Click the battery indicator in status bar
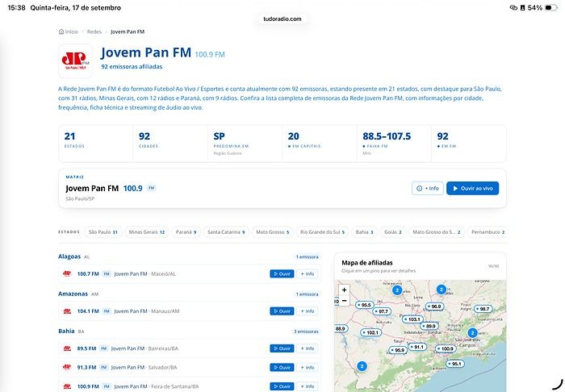 [551, 7]
